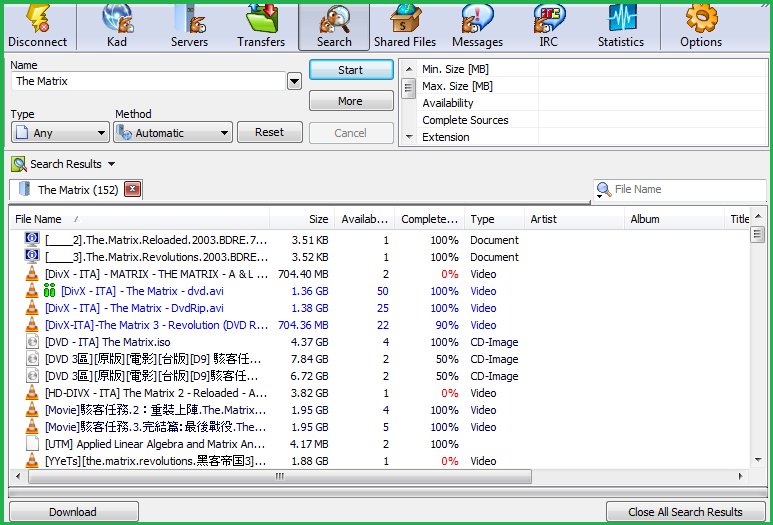Click the VLC cone icon of The Matrix - DvdRip.avi
Image resolution: width=773 pixels, height=525 pixels.
click(x=32, y=308)
